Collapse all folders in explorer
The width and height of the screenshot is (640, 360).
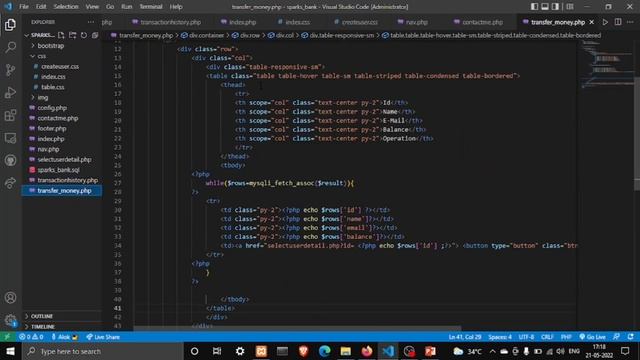[x=95, y=35]
